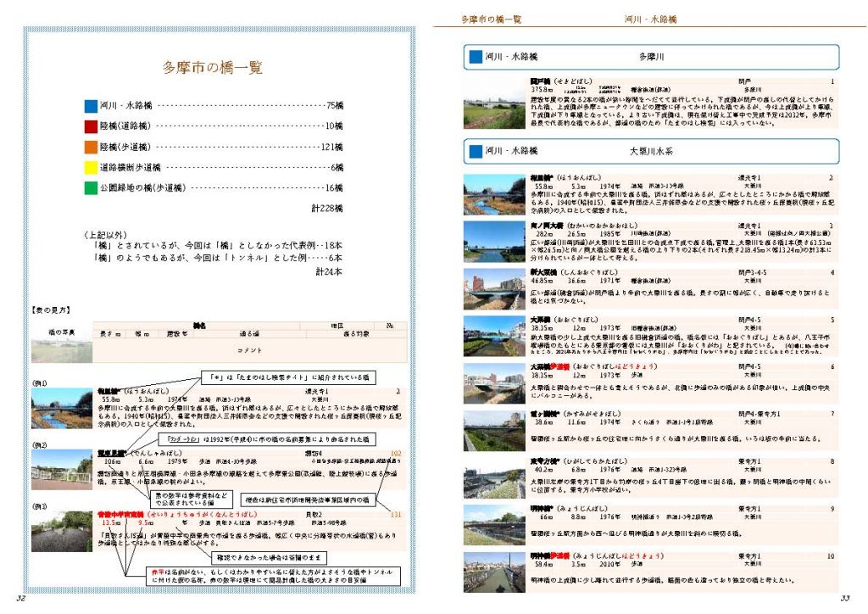
Task: Click page number 32
Action: point(21,599)
